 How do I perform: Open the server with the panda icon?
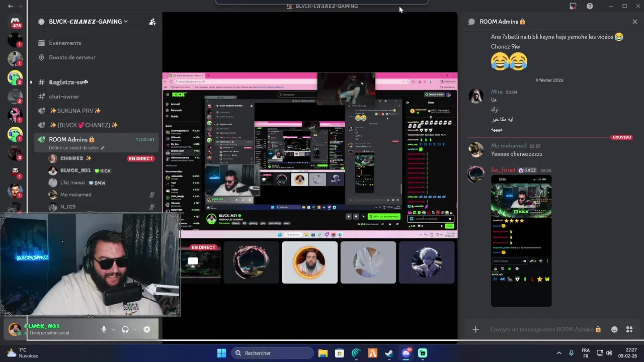15,172
